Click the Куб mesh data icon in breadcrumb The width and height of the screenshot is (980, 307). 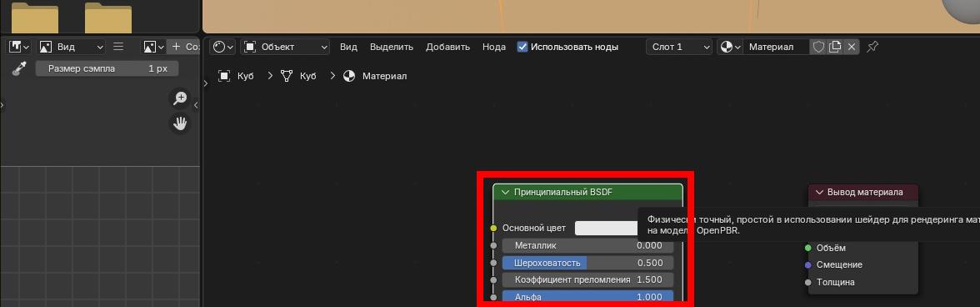point(287,76)
